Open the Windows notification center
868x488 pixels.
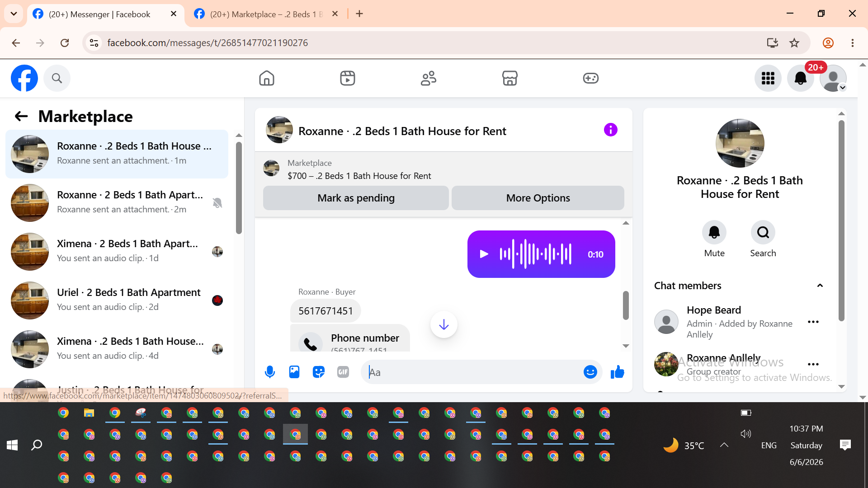pyautogui.click(x=845, y=445)
